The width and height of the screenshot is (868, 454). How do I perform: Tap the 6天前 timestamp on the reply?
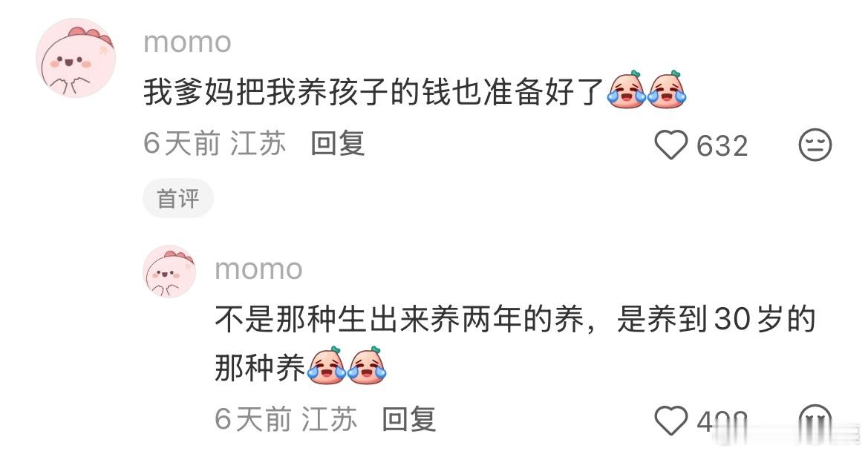coord(253,419)
